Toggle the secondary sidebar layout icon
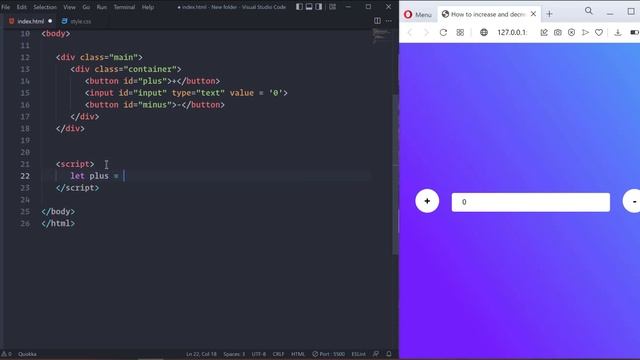The height and width of the screenshot is (360, 640). (319, 7)
